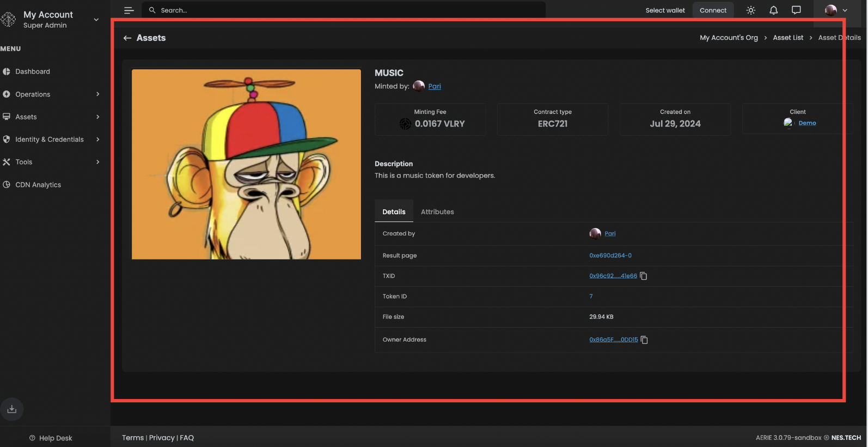The height and width of the screenshot is (447, 868).
Task: Toggle the sidebar hamburger menu icon
Action: [x=129, y=10]
